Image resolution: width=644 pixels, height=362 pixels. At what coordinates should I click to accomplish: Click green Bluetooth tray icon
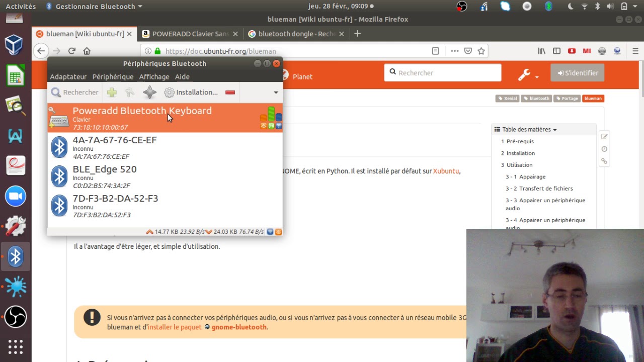tap(548, 7)
